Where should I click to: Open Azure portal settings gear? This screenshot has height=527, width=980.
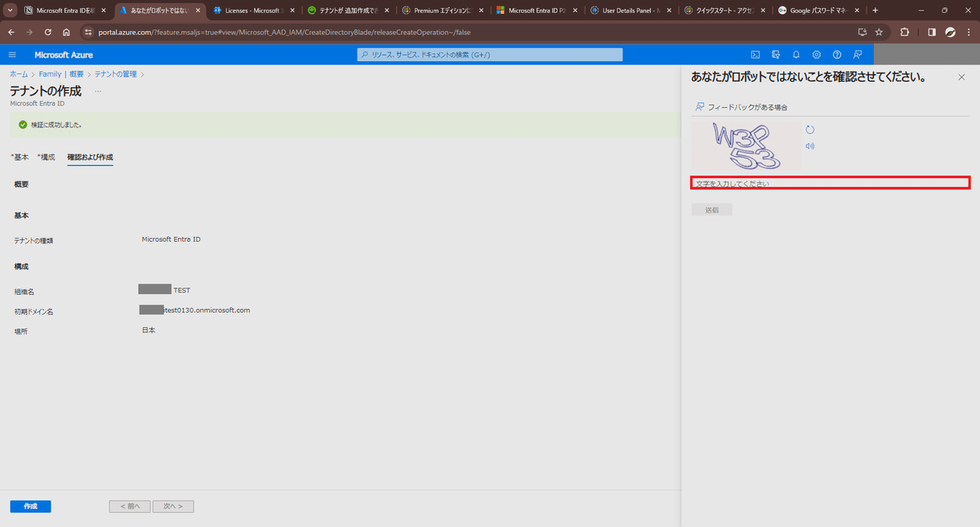817,55
